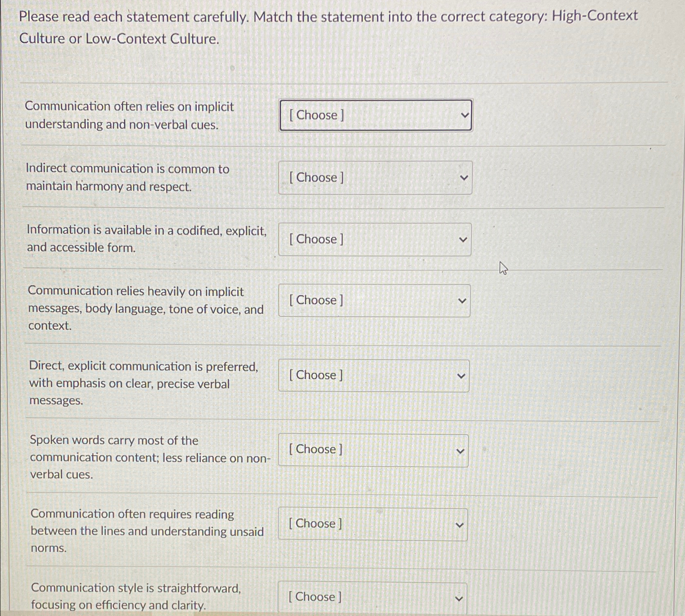This screenshot has height=616, width=685.
Task: Click statement text 'Spoken words carry most'
Action: [x=114, y=440]
